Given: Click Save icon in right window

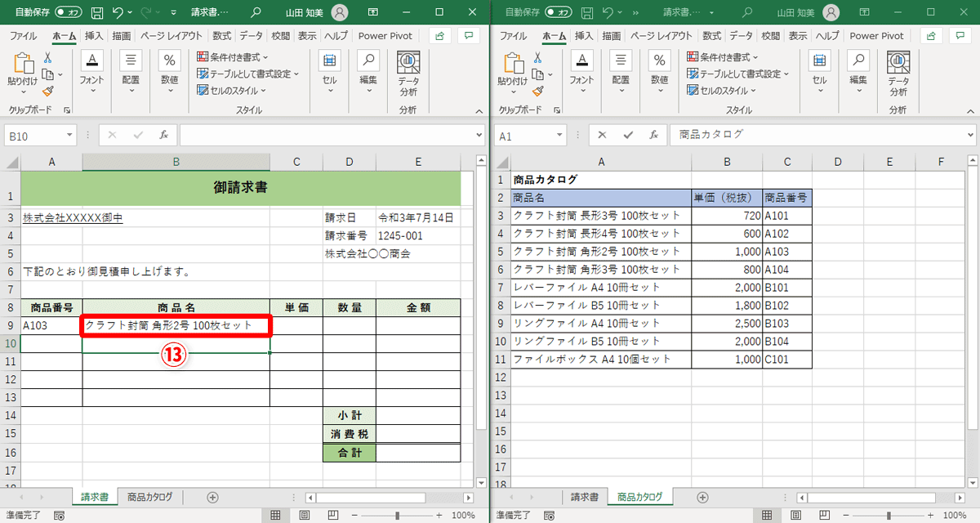Looking at the screenshot, I should (x=587, y=12).
